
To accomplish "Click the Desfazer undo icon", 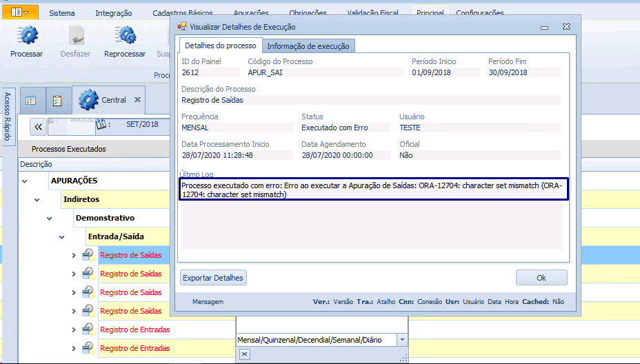I will click(75, 36).
